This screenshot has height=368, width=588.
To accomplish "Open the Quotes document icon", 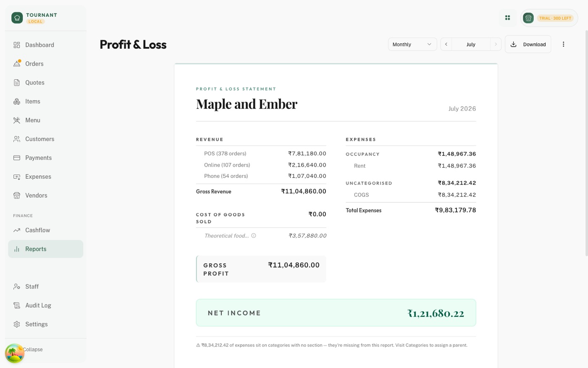I will (17, 82).
